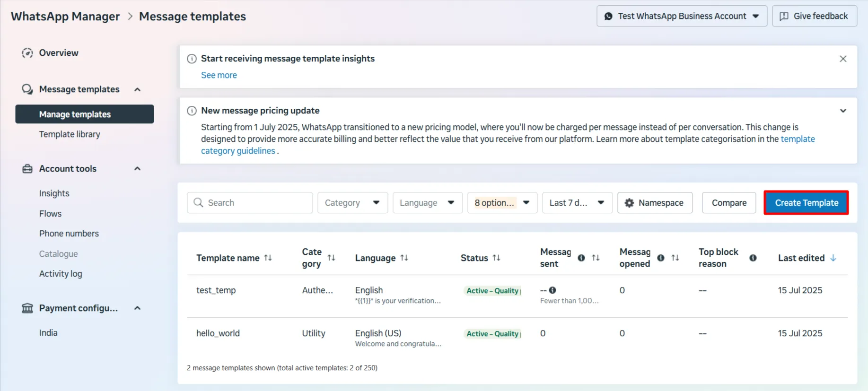Image resolution: width=868 pixels, height=391 pixels.
Task: Open the test_temp template
Action: click(x=216, y=290)
